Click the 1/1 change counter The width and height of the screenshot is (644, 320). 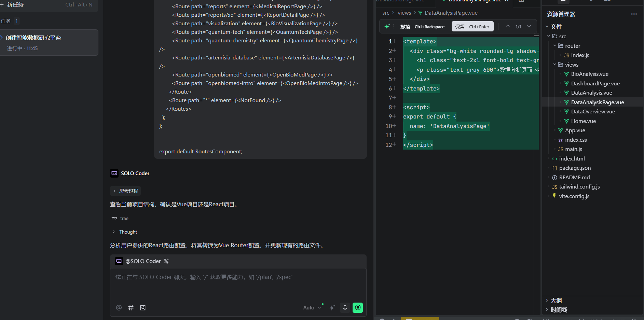[x=518, y=27]
